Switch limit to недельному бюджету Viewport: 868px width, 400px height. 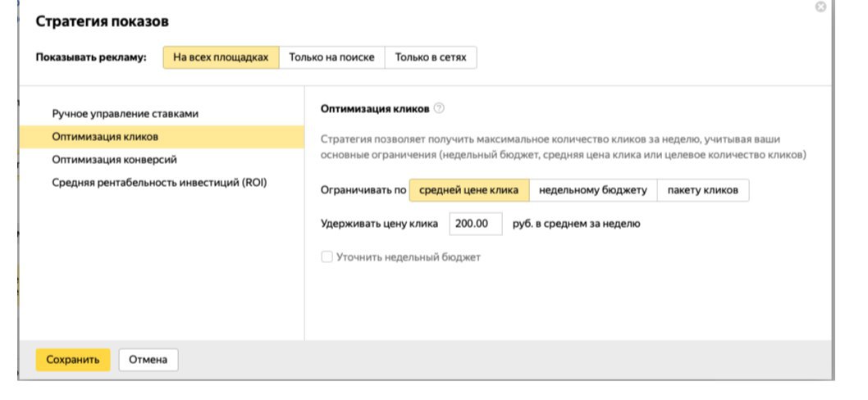[x=593, y=190]
